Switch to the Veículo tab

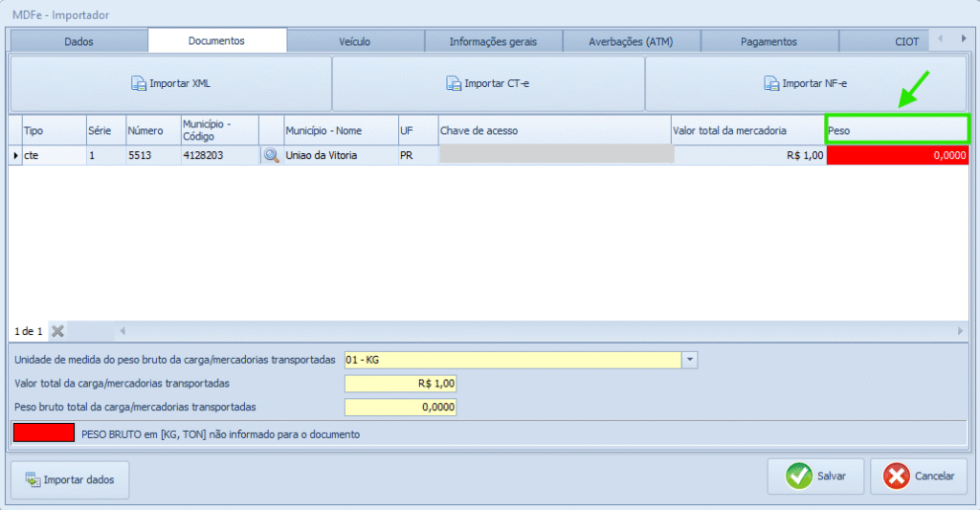355,41
